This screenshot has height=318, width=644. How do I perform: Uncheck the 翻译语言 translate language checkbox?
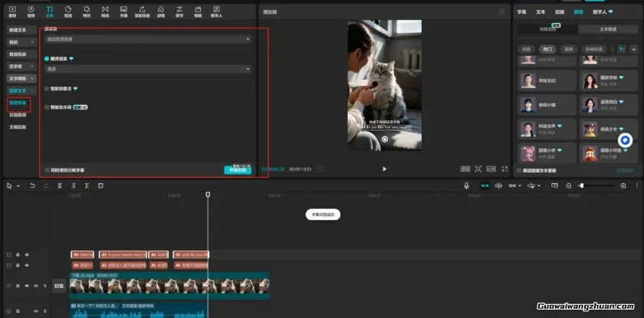pos(47,59)
